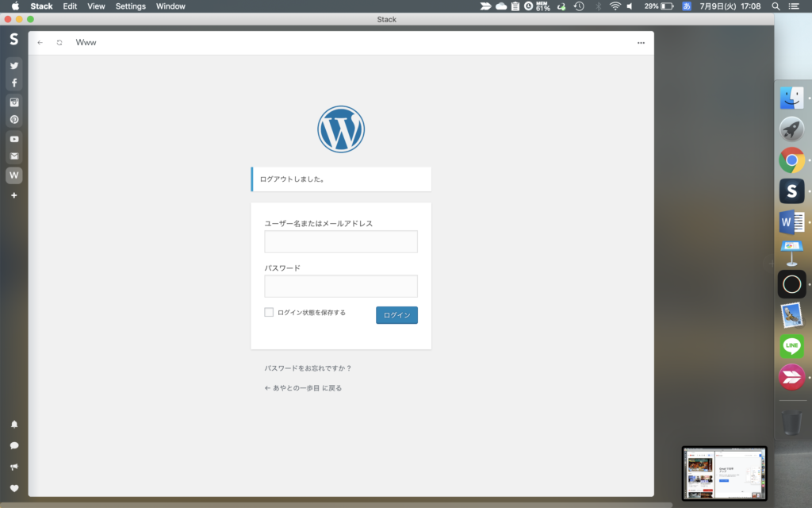
Task: Click the Wi-Fi icon in the menu bar
Action: pyautogui.click(x=615, y=6)
